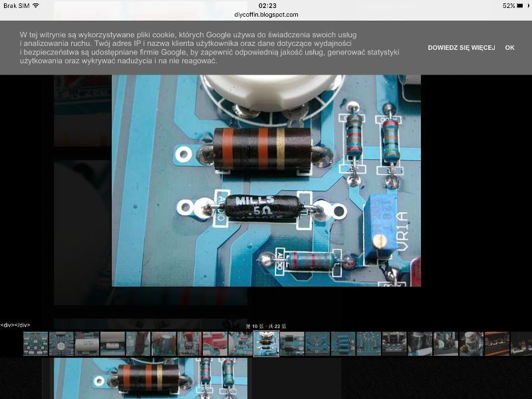Select the highlighted tenth thumbnail
532x399 pixels.
pyautogui.click(x=267, y=344)
